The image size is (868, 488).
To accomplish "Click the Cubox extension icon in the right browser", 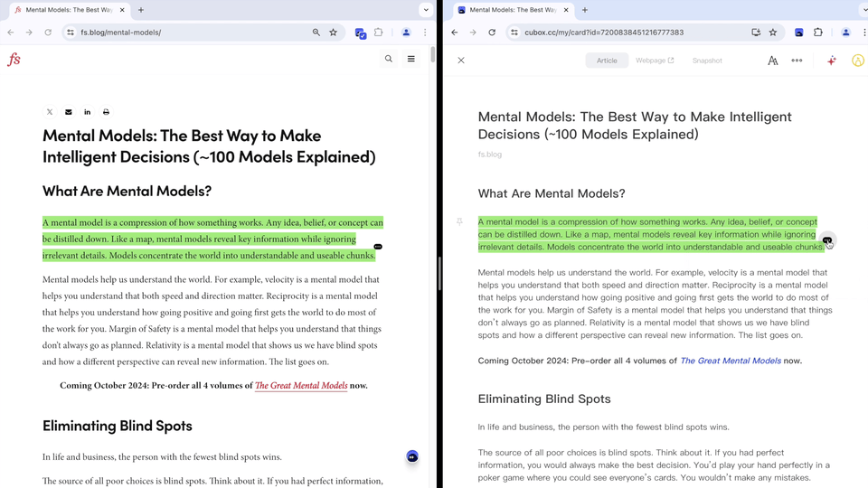I will pos(798,33).
